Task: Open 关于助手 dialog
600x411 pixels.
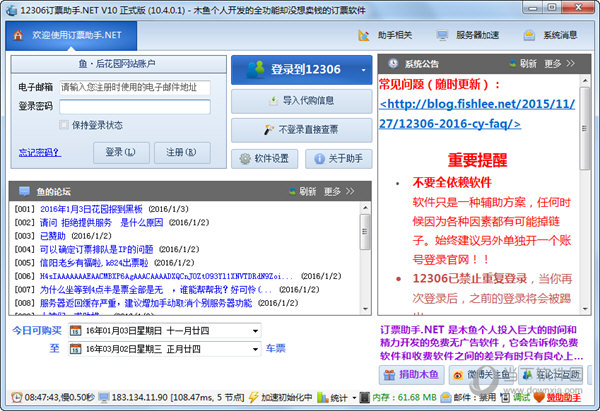Action: pos(339,158)
